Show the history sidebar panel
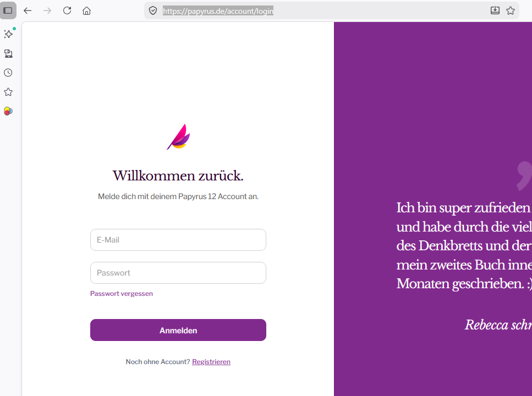 [8, 73]
